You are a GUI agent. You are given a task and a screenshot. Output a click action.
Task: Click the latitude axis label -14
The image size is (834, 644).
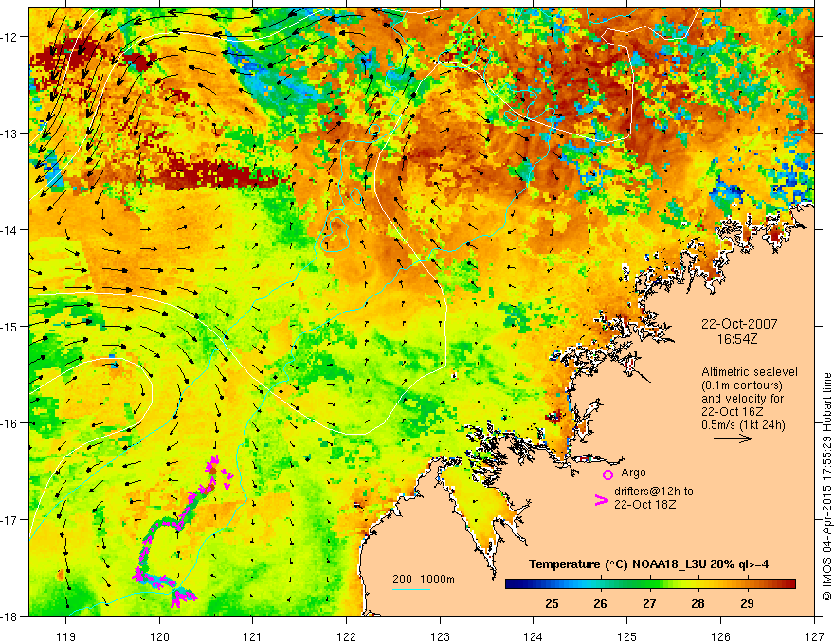[9, 229]
